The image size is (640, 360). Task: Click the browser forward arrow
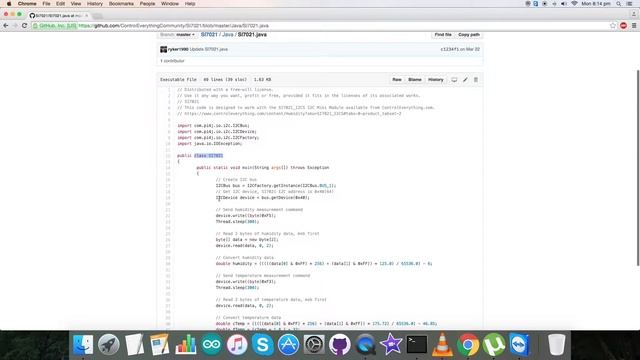point(15,25)
